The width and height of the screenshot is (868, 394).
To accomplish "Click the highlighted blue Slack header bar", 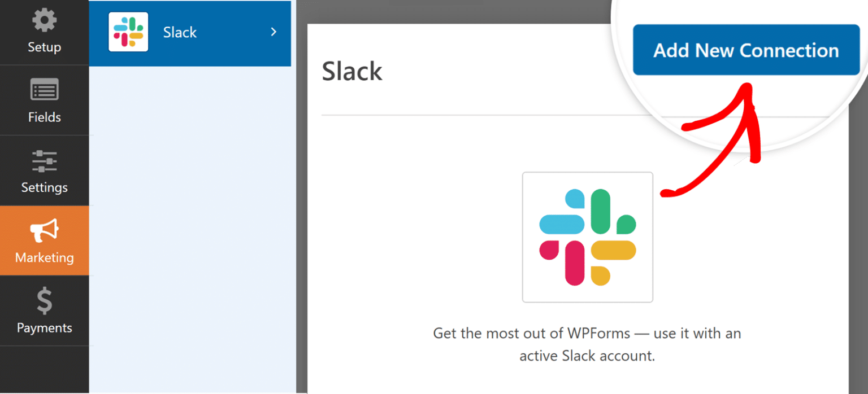I will coord(190,32).
